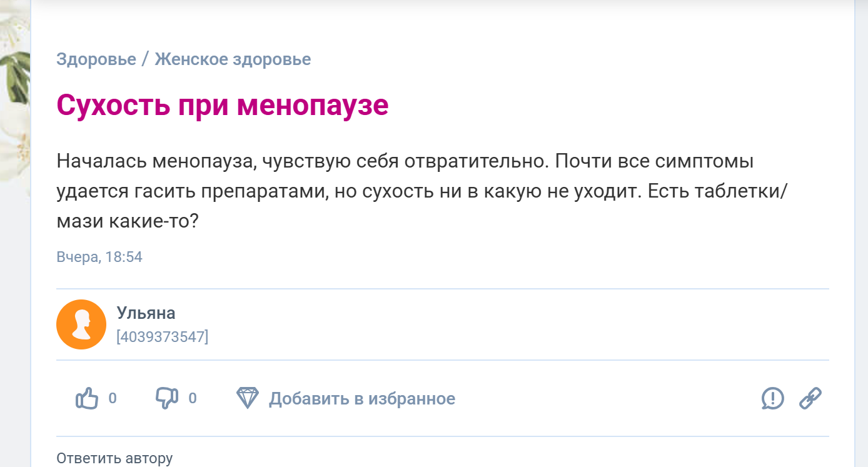Go to Здоровье breadcrumb section
This screenshot has height=467, width=868.
(96, 59)
